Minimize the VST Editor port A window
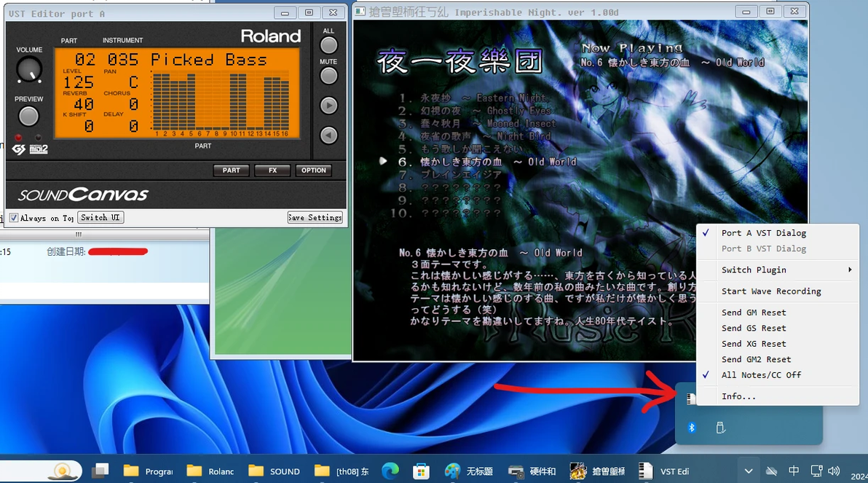This screenshot has width=868, height=483. pyautogui.click(x=285, y=12)
